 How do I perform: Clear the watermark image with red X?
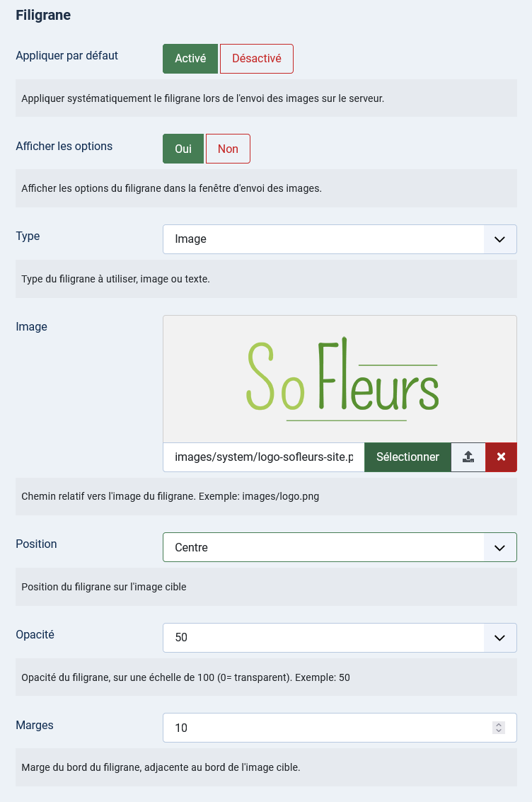pyautogui.click(x=502, y=457)
